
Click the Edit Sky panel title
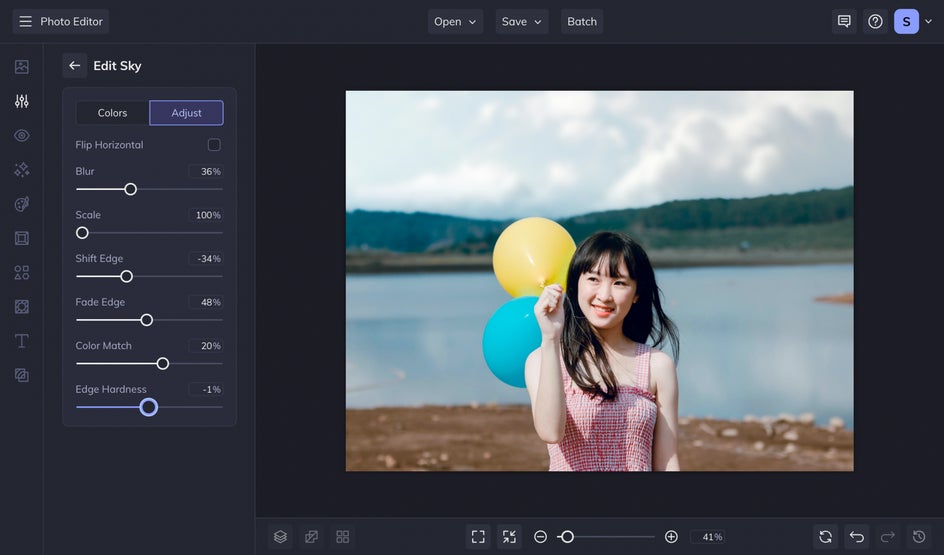point(117,66)
